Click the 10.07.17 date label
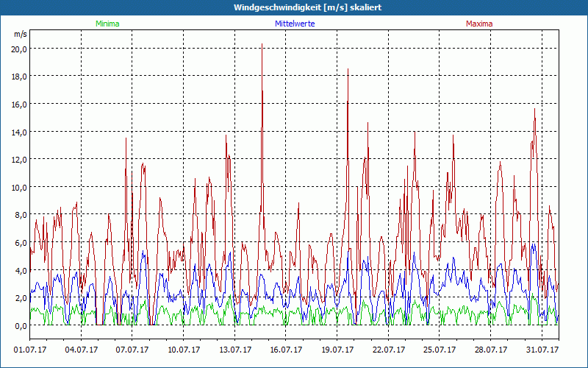 click(x=184, y=350)
